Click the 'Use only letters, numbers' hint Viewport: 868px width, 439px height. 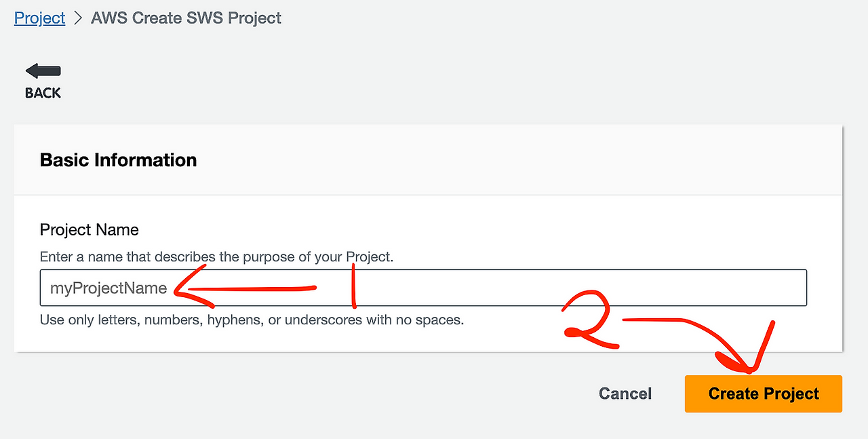(x=252, y=320)
